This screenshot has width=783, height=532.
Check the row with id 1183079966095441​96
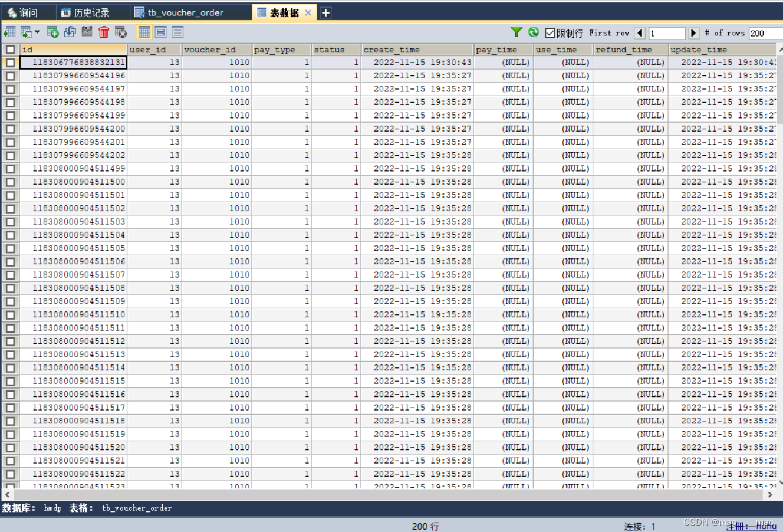point(10,76)
